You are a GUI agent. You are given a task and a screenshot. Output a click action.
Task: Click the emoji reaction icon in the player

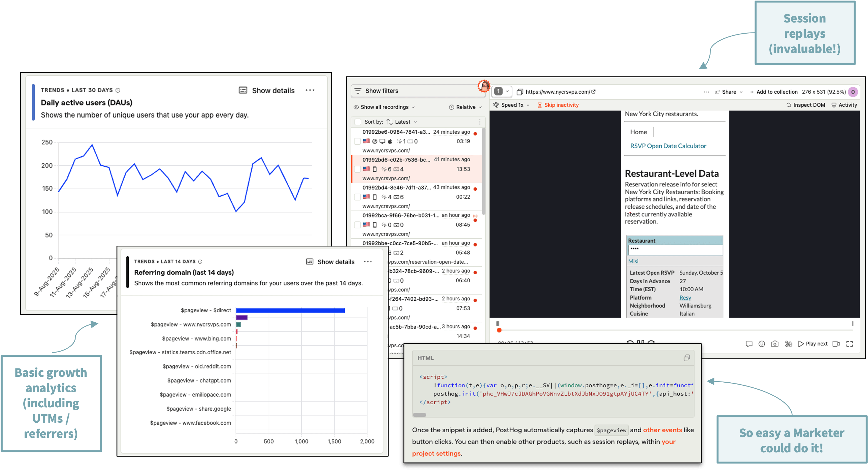762,343
